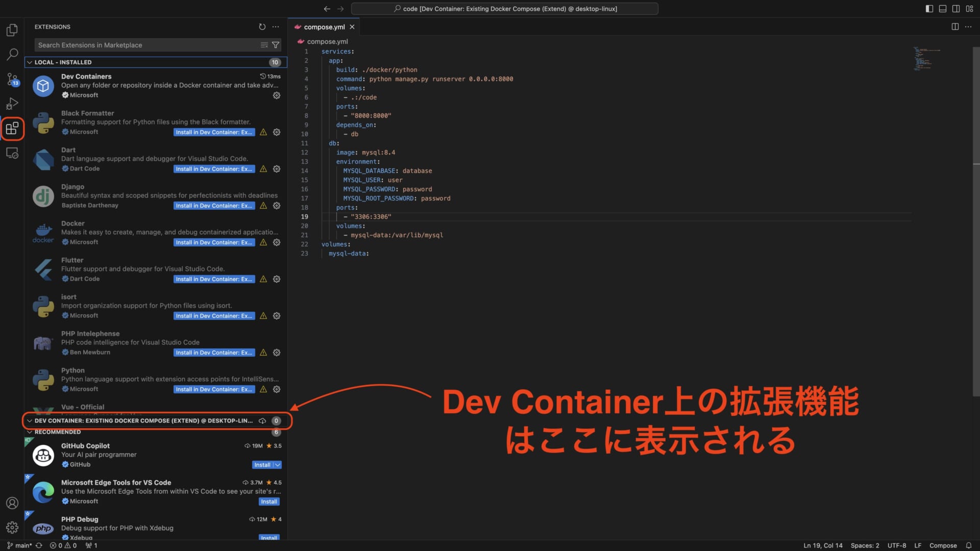Viewport: 980px width, 551px height.
Task: Open GitHub Copilot install dropdown arrow
Action: tap(278, 465)
